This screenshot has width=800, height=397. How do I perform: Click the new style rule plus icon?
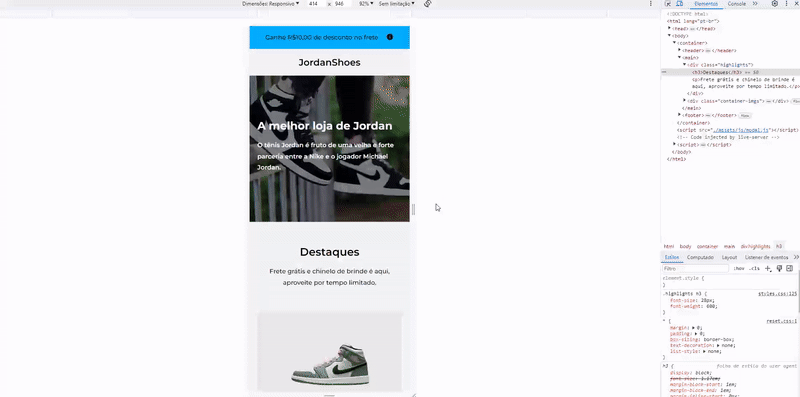768,268
